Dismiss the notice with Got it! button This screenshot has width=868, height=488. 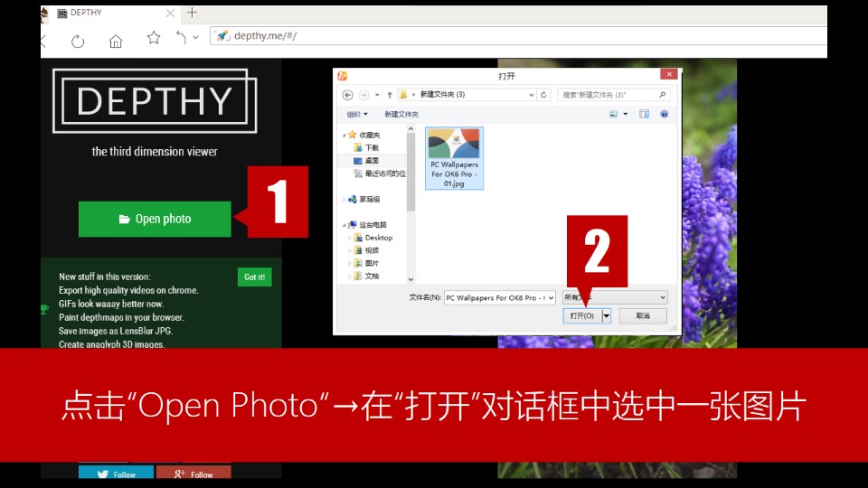pos(254,277)
